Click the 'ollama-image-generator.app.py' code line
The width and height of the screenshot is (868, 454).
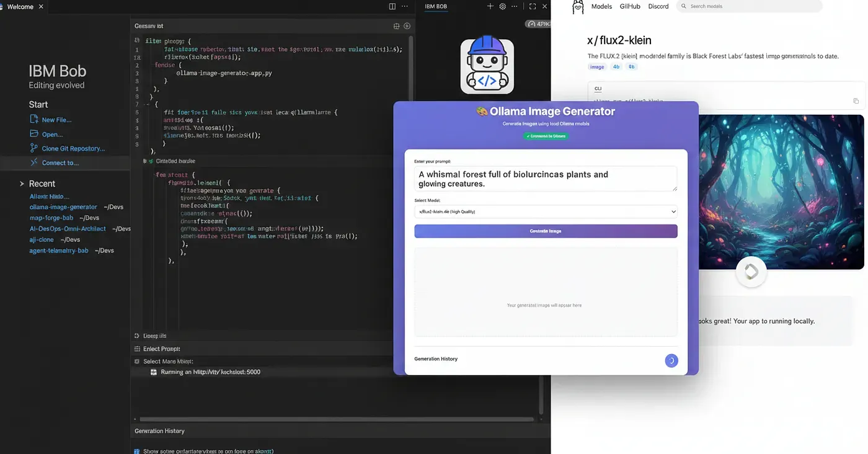pos(224,73)
